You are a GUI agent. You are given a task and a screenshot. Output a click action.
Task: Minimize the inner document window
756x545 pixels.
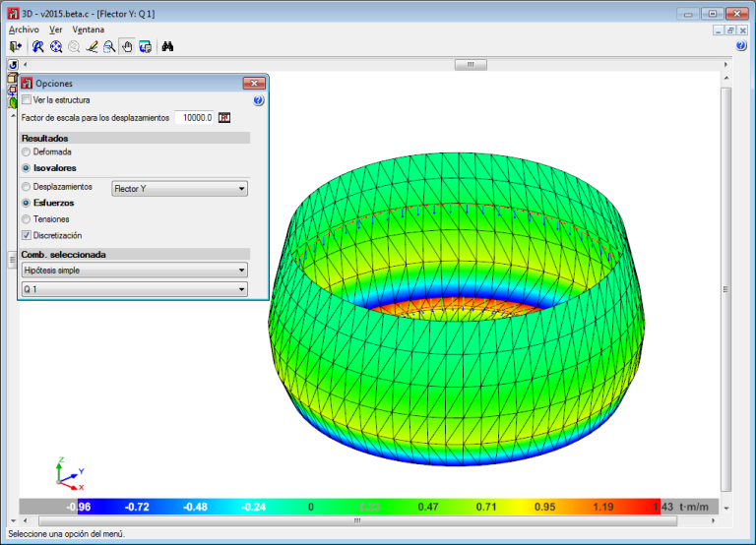pyautogui.click(x=719, y=30)
